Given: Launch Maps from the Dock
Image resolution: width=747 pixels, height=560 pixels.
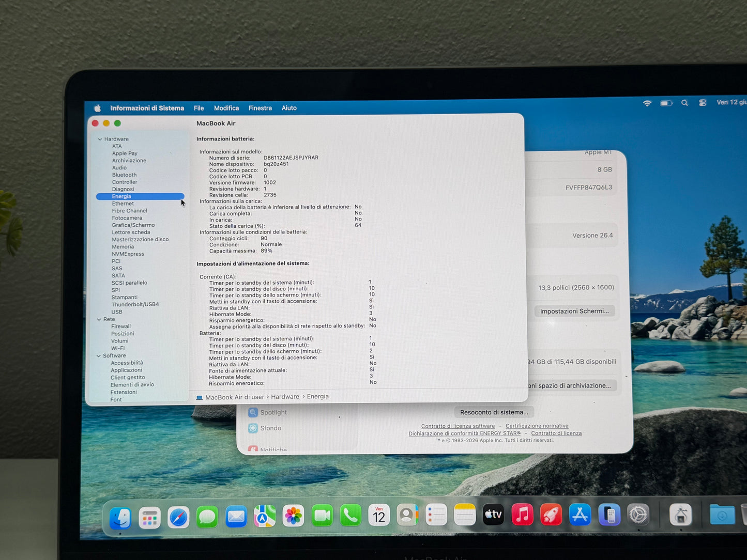Looking at the screenshot, I should [x=265, y=516].
